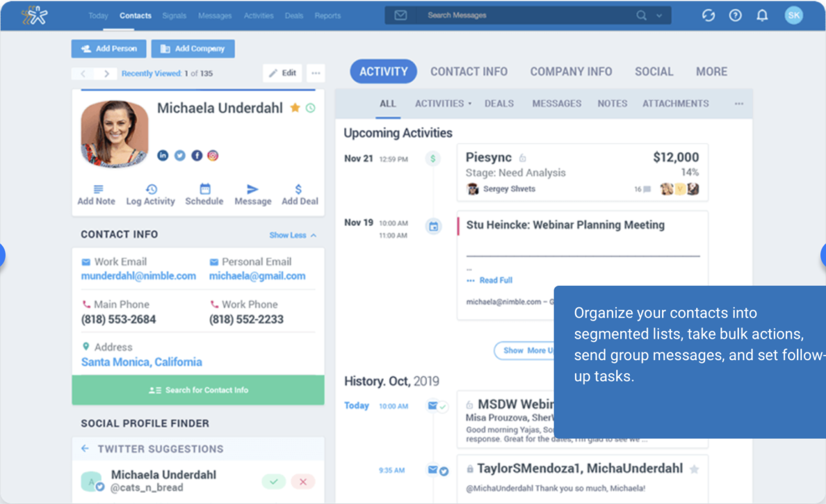Select the MESSAGES sub-tab
826x504 pixels.
(x=557, y=103)
